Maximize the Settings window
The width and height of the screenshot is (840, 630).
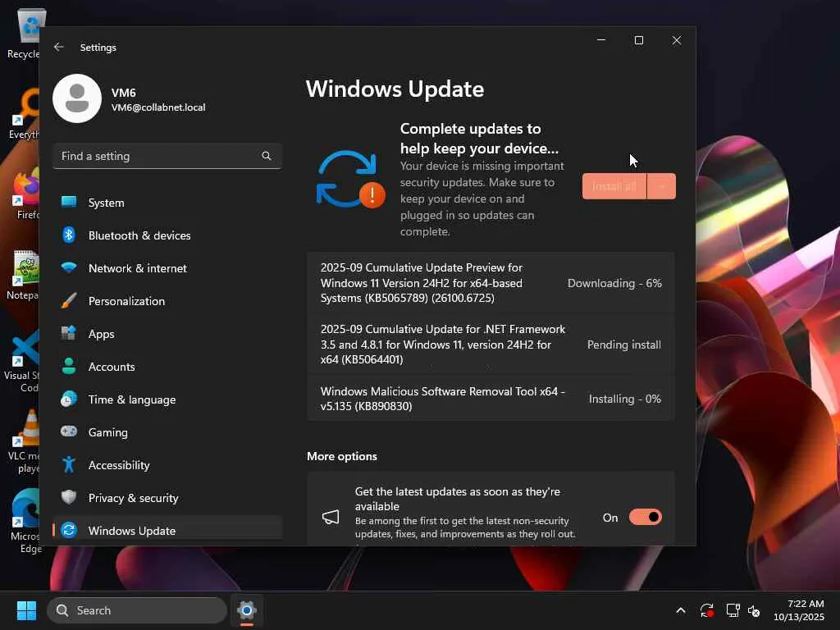[638, 40]
